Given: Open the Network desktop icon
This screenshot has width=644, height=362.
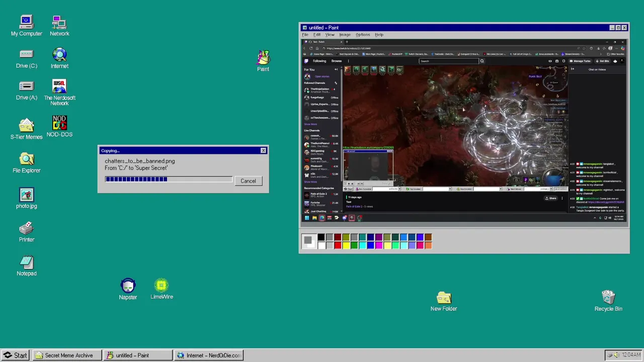Looking at the screenshot, I should tap(59, 26).
